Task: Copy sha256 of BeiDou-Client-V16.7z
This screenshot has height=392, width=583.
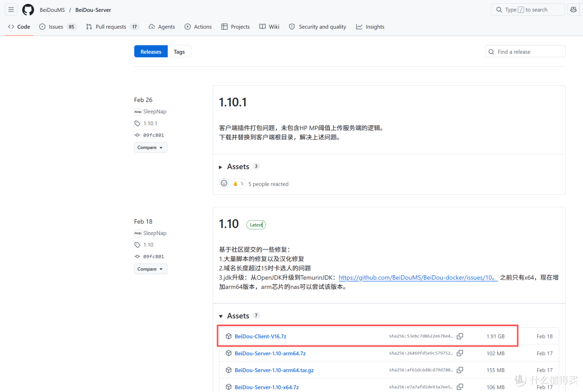Action: pyautogui.click(x=460, y=336)
